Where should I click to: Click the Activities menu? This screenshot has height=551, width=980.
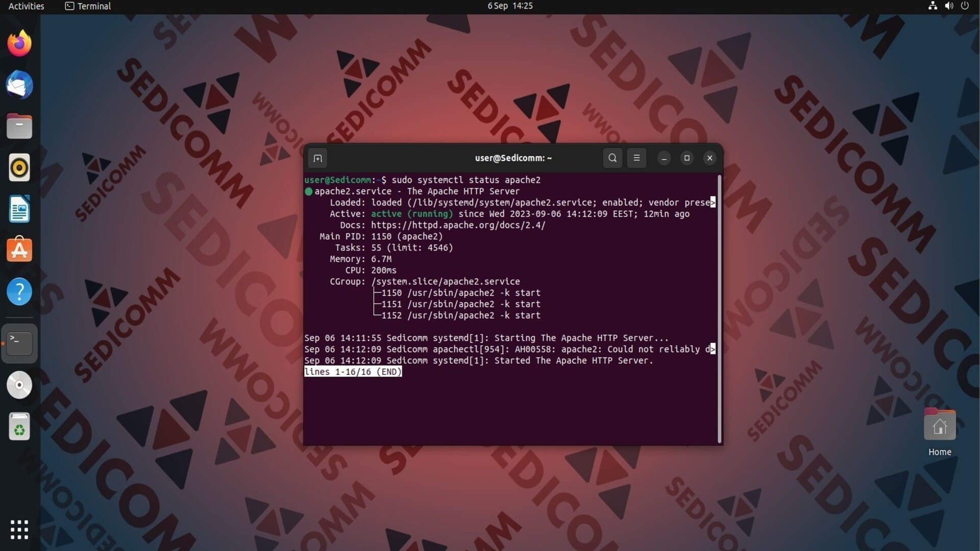pyautogui.click(x=26, y=6)
